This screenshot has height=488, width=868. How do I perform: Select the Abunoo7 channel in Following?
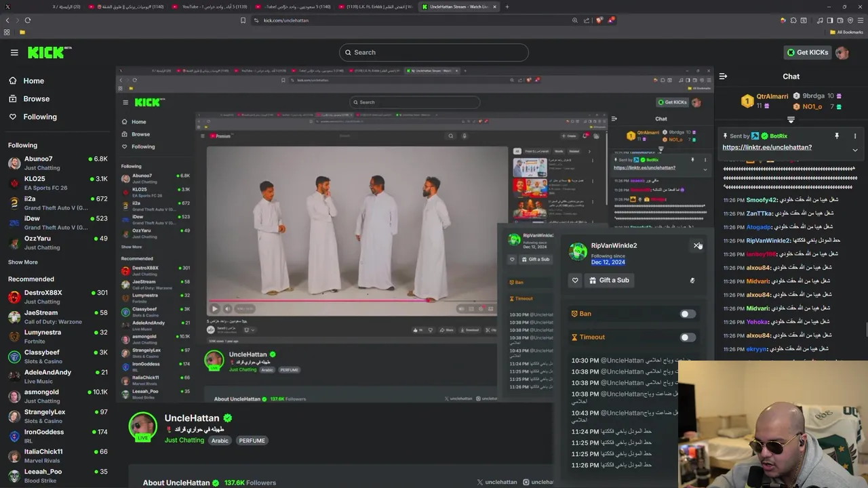coord(58,163)
